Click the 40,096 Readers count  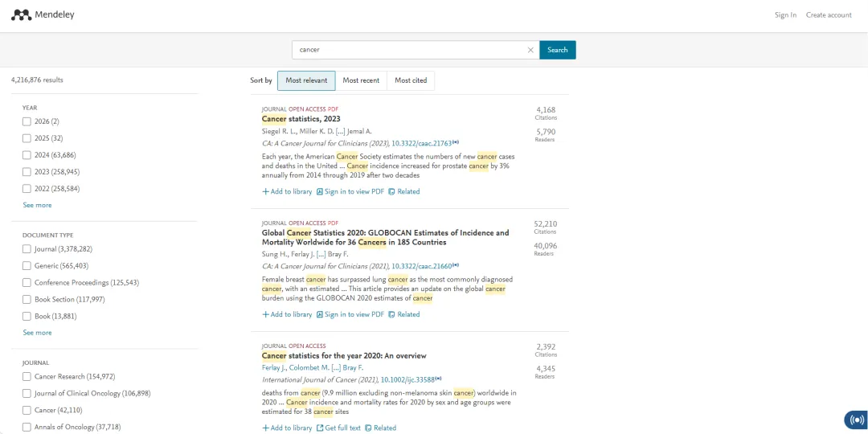point(546,249)
